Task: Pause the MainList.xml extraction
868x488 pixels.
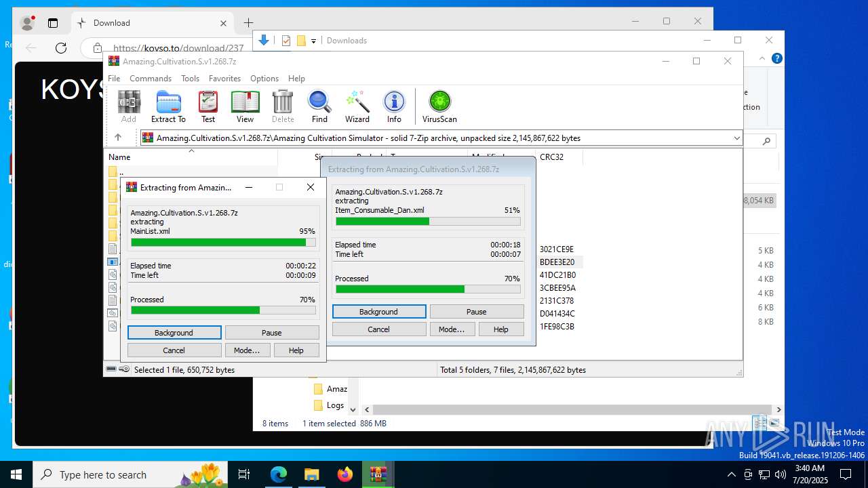Action: [x=272, y=333]
